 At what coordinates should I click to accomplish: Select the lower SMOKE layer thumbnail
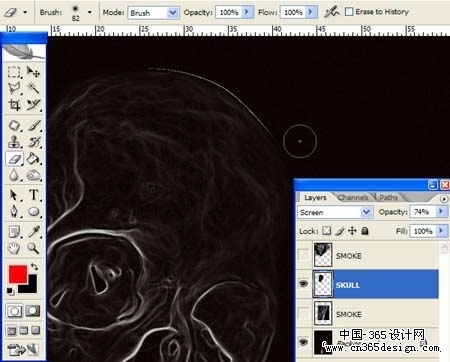323,313
